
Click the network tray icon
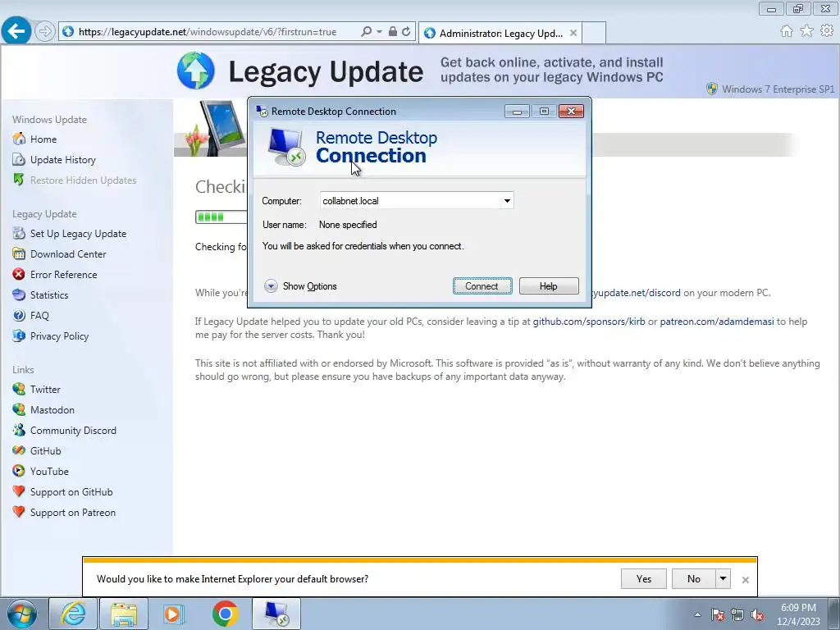[x=737, y=615]
